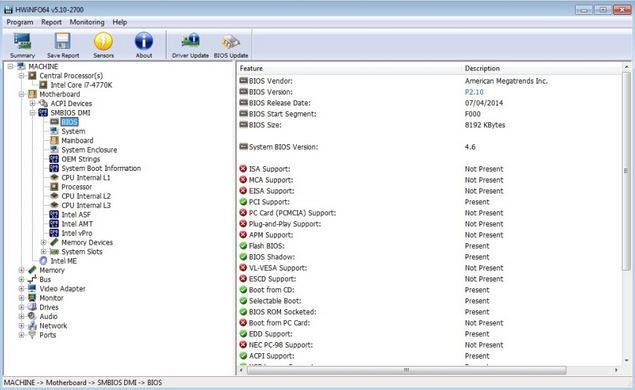This screenshot has width=635, height=390.
Task: Select the System BIOS Version row
Action: [x=429, y=147]
